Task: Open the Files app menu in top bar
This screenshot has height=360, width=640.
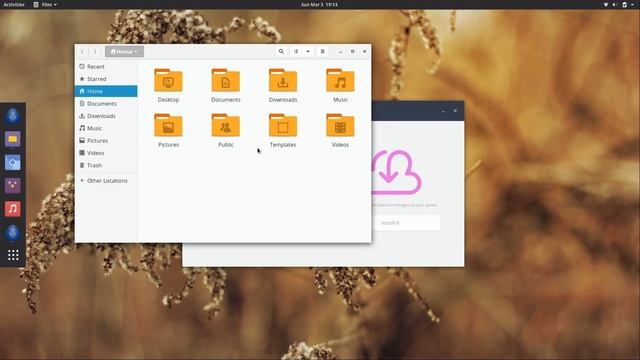Action: click(x=45, y=4)
